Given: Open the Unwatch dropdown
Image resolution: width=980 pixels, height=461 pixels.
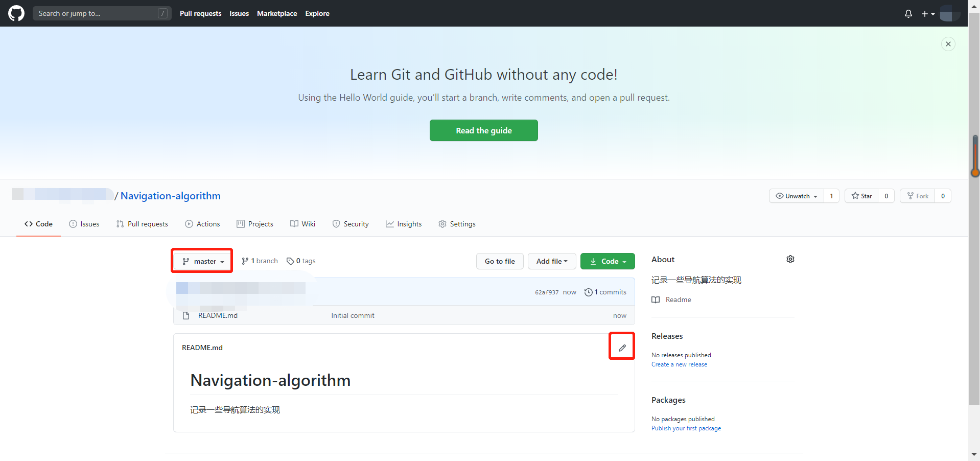Looking at the screenshot, I should click(x=797, y=196).
